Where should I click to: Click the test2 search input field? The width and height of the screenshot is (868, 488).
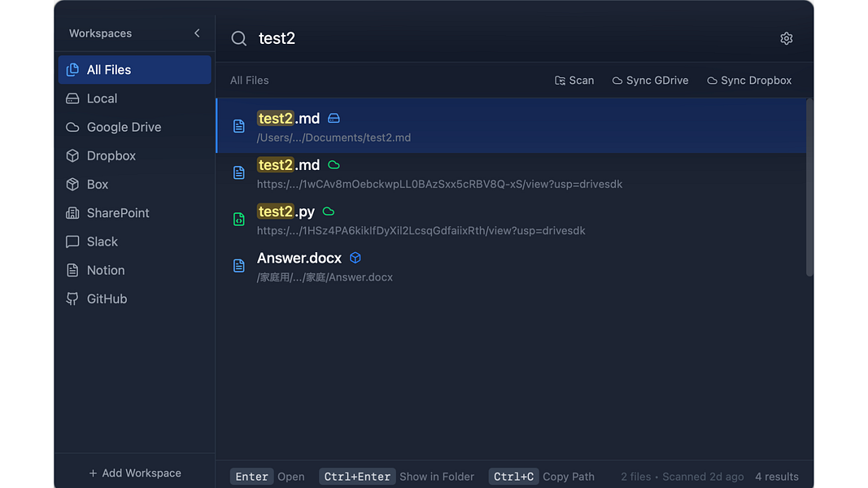tap(325, 38)
